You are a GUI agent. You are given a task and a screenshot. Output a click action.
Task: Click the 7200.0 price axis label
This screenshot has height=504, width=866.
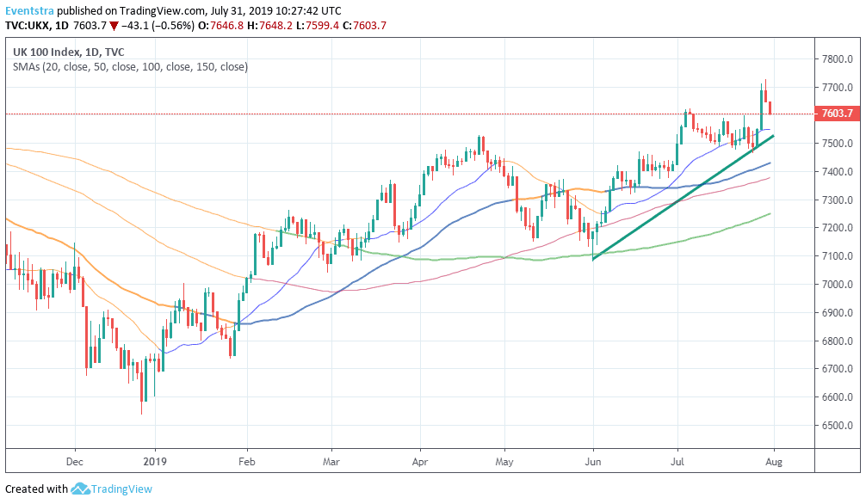838,228
